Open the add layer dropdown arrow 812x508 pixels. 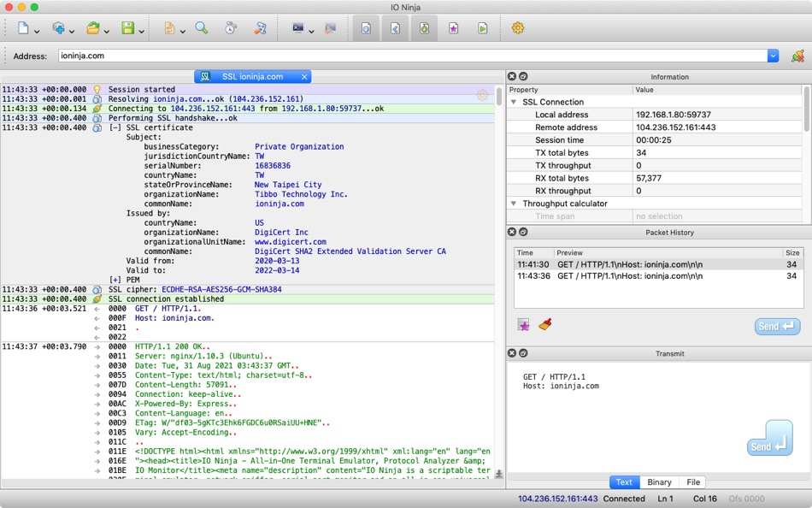[72, 32]
